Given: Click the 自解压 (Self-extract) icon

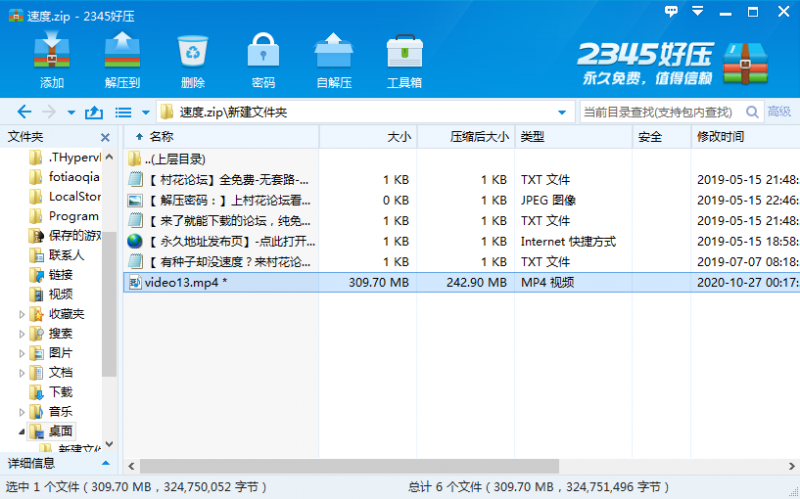Looking at the screenshot, I should [334, 58].
